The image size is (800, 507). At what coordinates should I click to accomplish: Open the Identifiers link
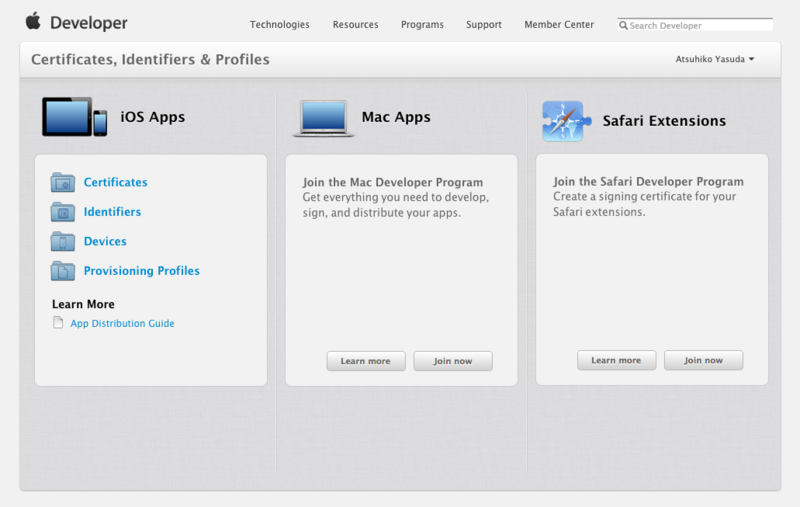tap(112, 212)
